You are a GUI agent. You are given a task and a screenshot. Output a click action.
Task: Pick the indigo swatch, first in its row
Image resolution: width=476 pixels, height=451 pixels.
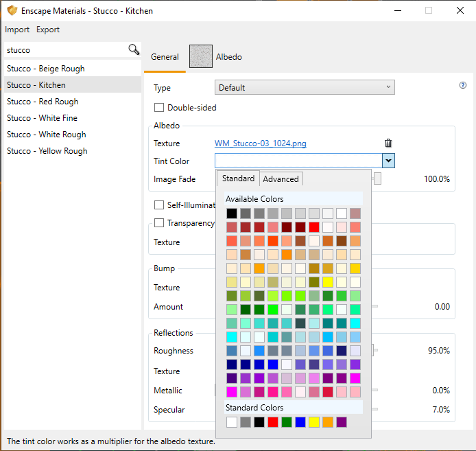click(232, 378)
